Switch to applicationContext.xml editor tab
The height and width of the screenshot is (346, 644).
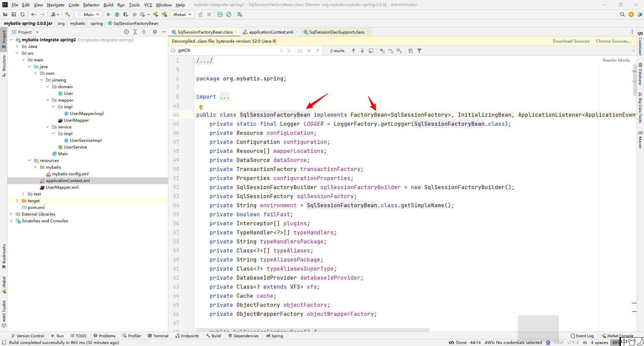[271, 32]
